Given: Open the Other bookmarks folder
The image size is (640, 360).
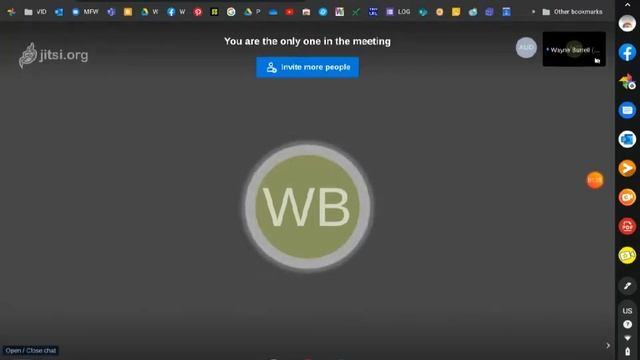Looking at the screenshot, I should [x=572, y=12].
